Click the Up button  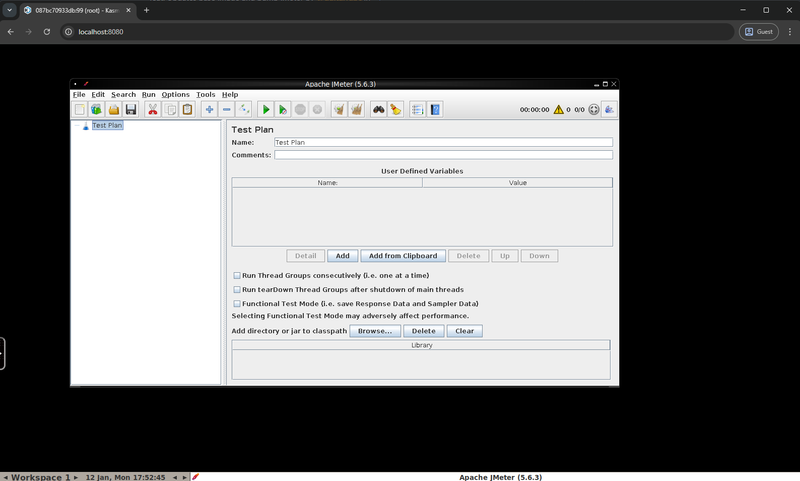[x=505, y=256]
